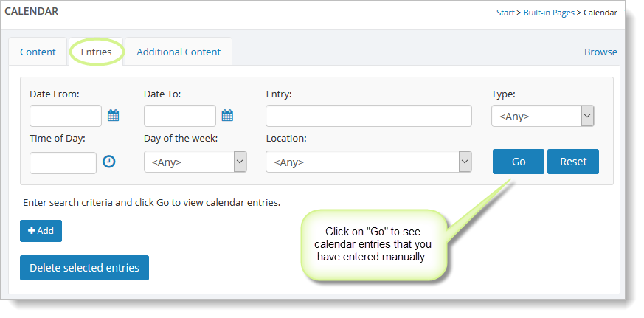Expand the Type dropdown

pos(542,116)
